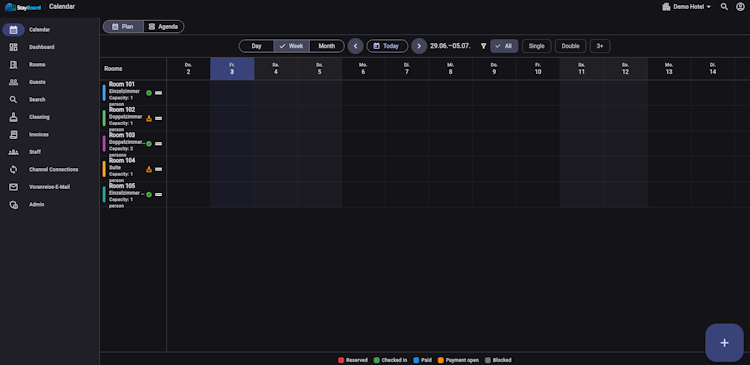Filter rooms by 3+ capacity
This screenshot has height=365, width=750.
[600, 46]
